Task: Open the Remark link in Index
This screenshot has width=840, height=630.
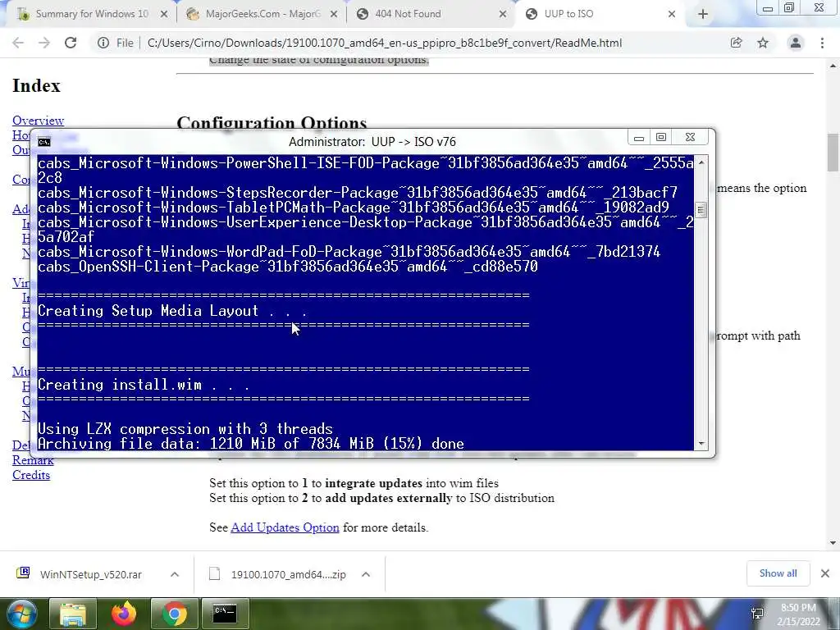Action: tap(33, 460)
